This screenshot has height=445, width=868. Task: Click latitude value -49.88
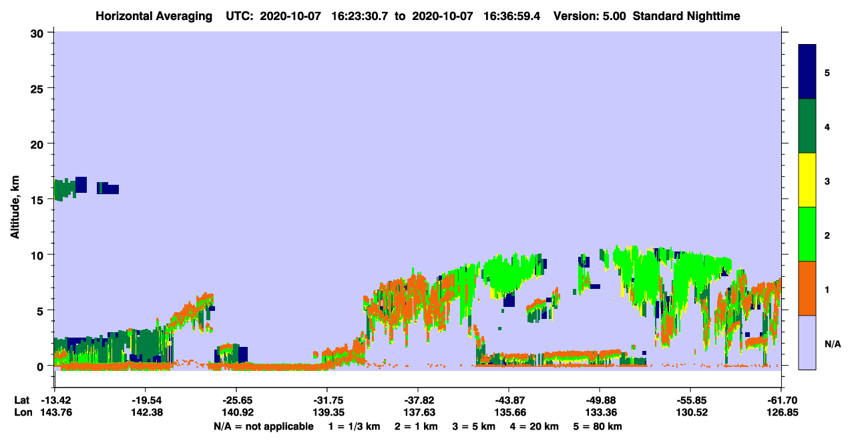tap(600, 400)
